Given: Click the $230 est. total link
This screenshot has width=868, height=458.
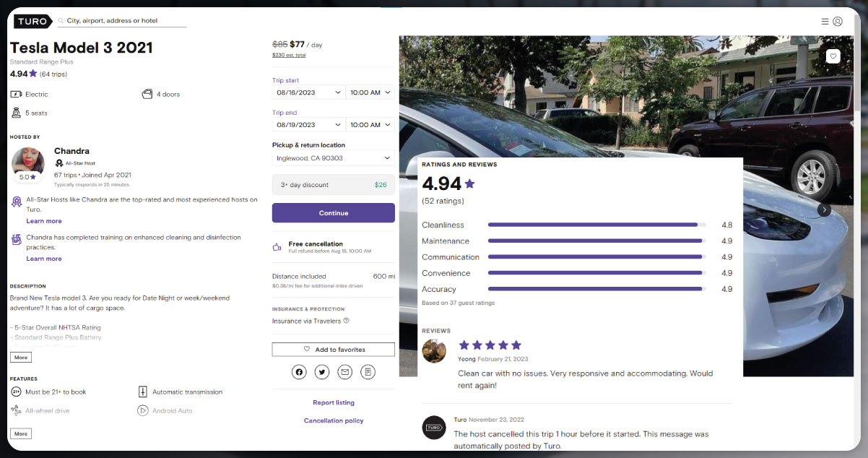Looking at the screenshot, I should tap(289, 55).
